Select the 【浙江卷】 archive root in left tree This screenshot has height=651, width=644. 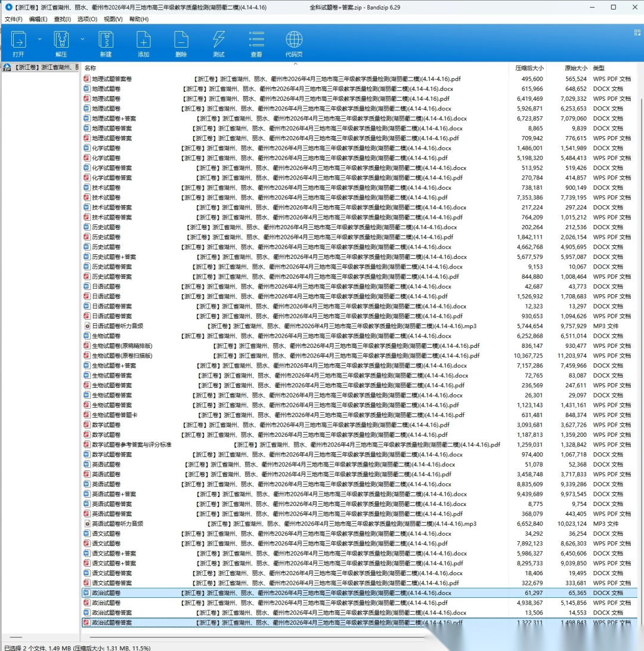coord(41,67)
